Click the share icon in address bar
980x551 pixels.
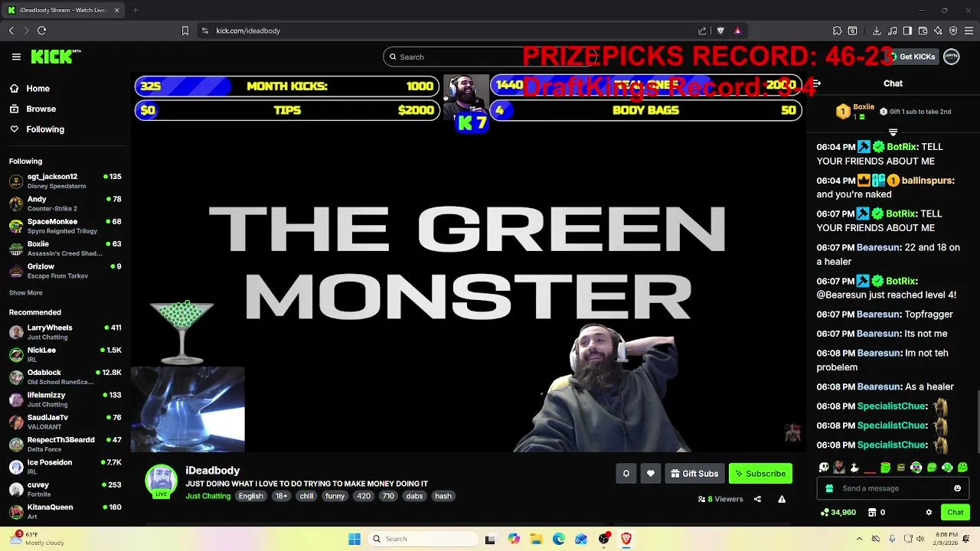[x=702, y=31]
